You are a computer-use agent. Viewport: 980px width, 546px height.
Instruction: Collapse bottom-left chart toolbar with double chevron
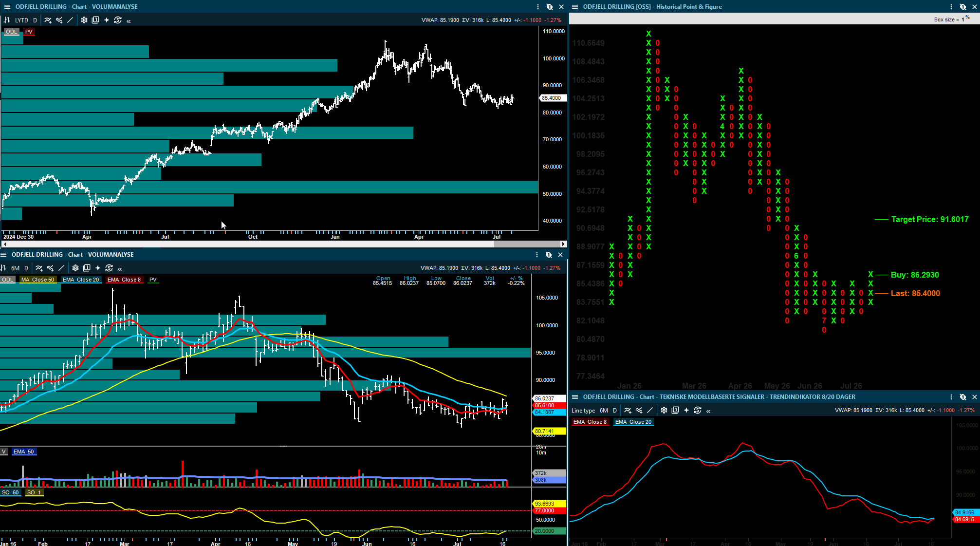(120, 268)
